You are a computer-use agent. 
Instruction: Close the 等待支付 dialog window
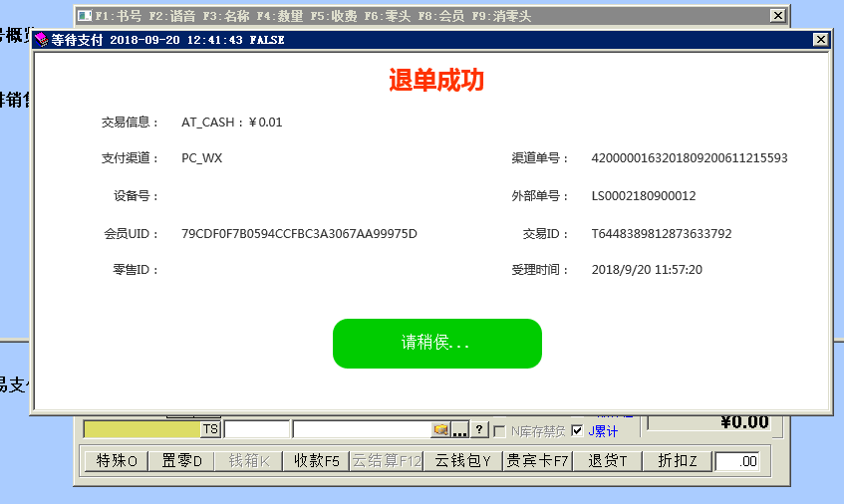point(820,40)
